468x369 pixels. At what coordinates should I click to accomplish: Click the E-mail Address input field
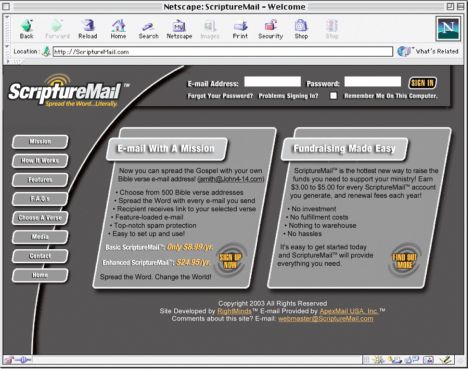pyautogui.click(x=272, y=82)
